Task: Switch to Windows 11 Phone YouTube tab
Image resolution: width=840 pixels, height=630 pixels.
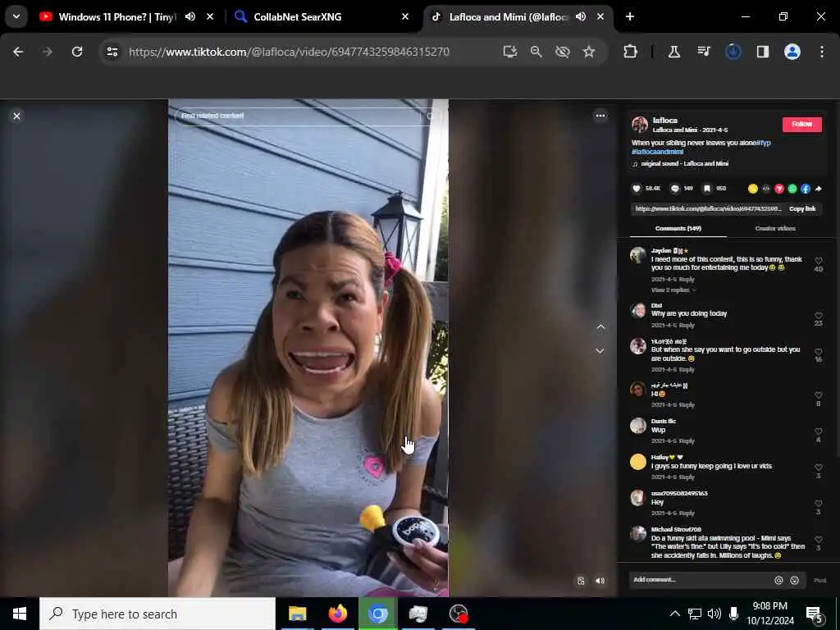Action: click(116, 17)
